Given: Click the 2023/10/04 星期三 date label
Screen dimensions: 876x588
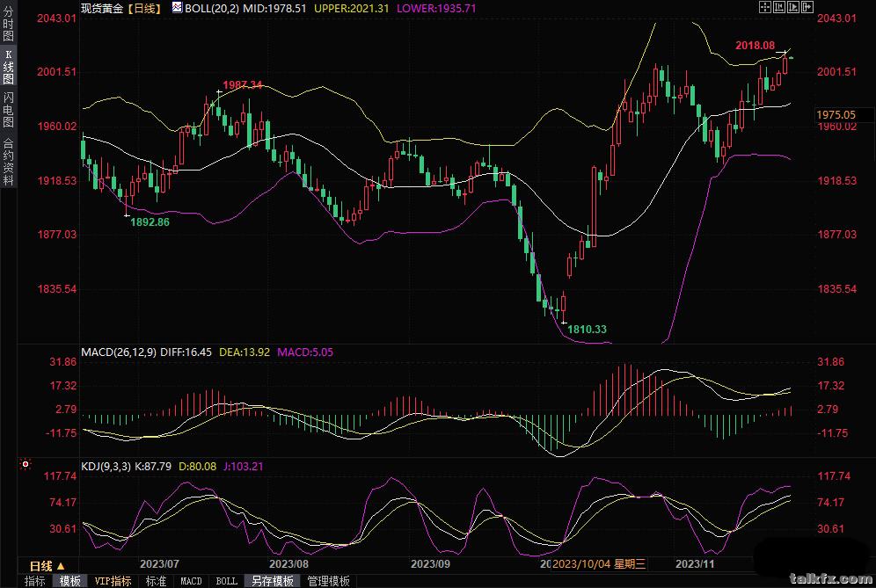Looking at the screenshot, I should click(598, 564).
